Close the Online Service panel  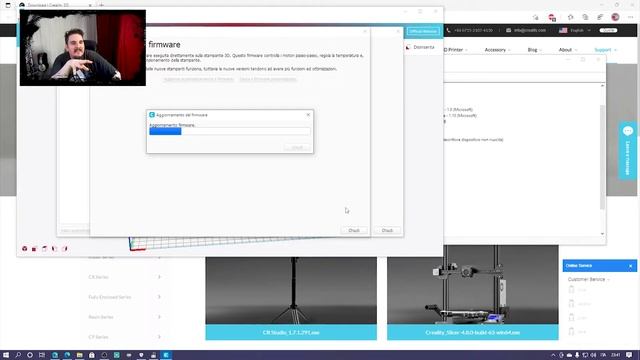[630, 266]
